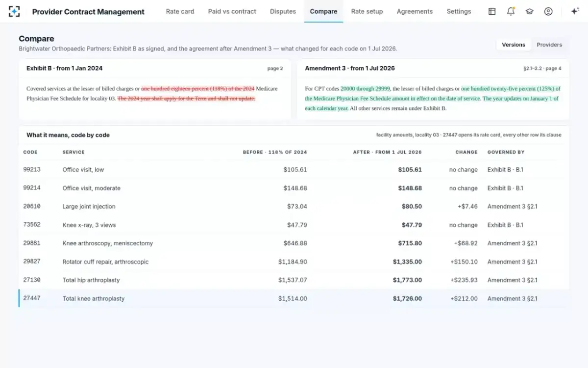The image size is (588, 368).
Task: Click Knee arthroscopy, meniscectomy service name
Action: point(108,243)
